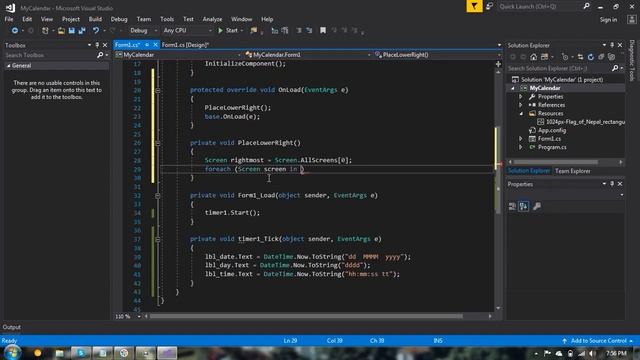
Task: Click the Solution Explorer Collapse All icon
Action: coord(601,57)
